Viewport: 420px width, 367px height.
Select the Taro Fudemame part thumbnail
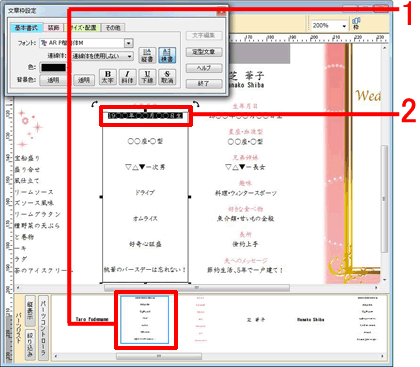(x=92, y=319)
